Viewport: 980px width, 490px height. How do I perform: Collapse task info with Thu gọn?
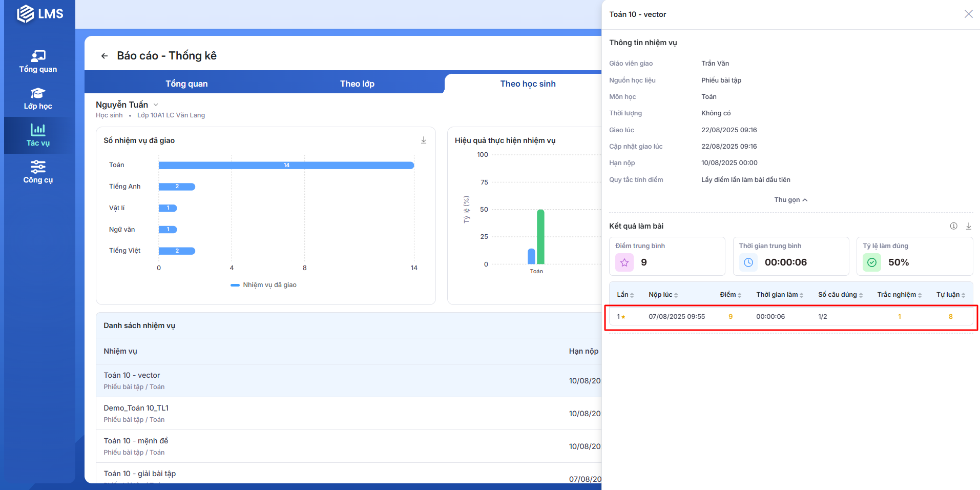(x=790, y=200)
